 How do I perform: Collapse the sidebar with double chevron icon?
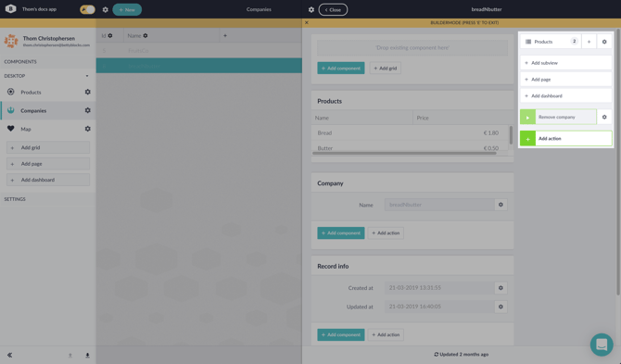(9, 355)
